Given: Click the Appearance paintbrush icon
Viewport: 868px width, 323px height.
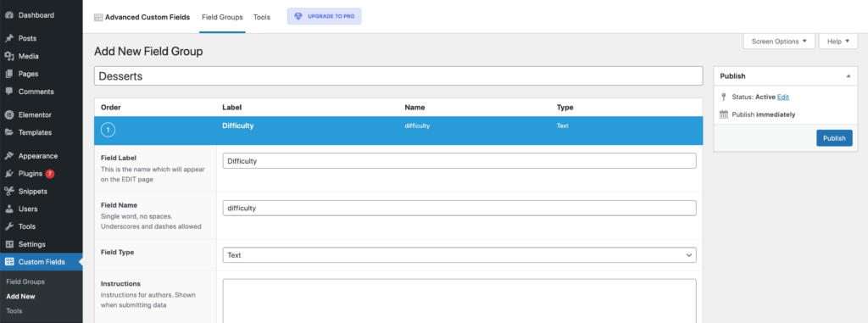Looking at the screenshot, I should coord(8,156).
